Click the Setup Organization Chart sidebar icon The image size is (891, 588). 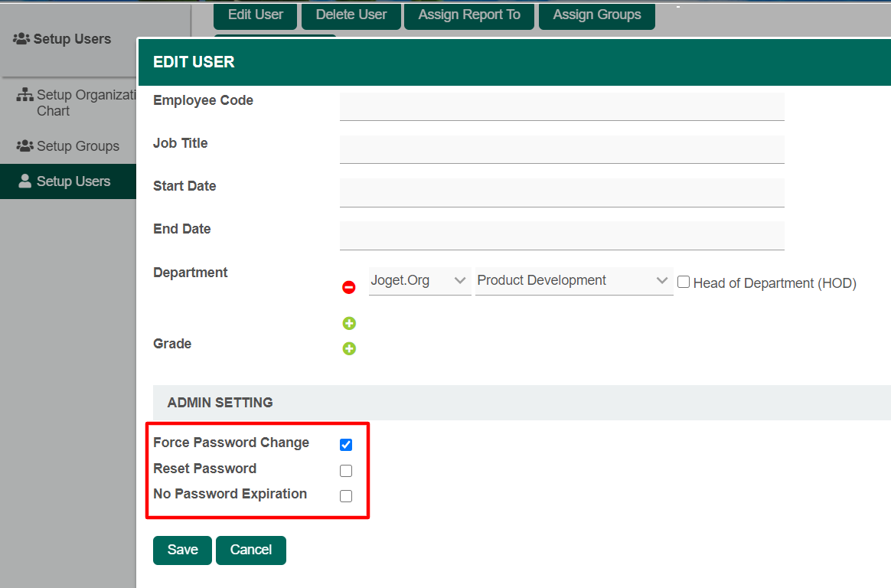click(x=24, y=96)
